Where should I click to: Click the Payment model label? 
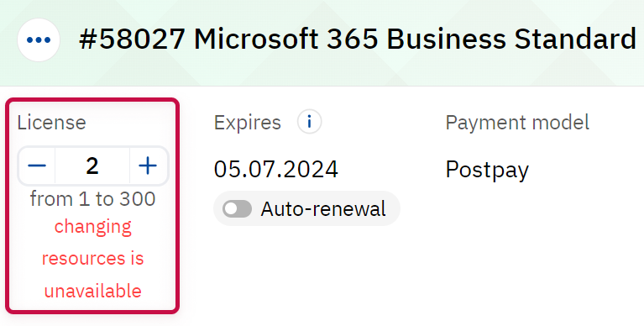coord(517,122)
